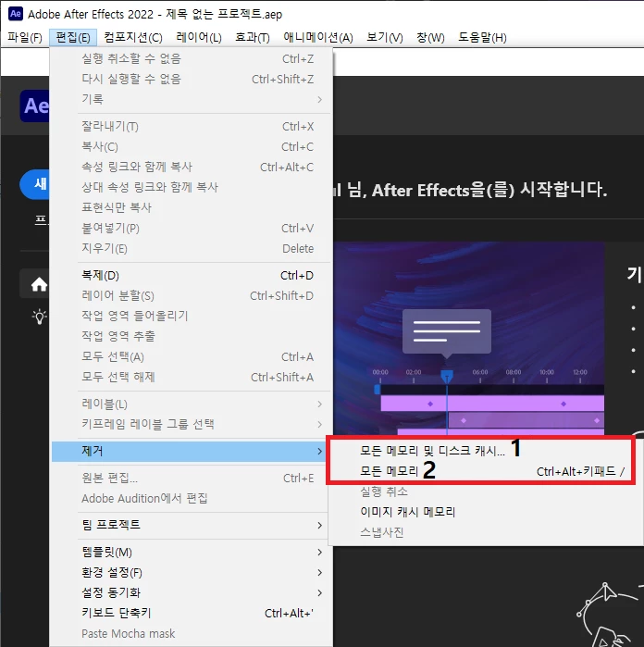Image resolution: width=644 pixels, height=647 pixels.
Task: Click the Home icon in the sidebar
Action: pyautogui.click(x=39, y=284)
